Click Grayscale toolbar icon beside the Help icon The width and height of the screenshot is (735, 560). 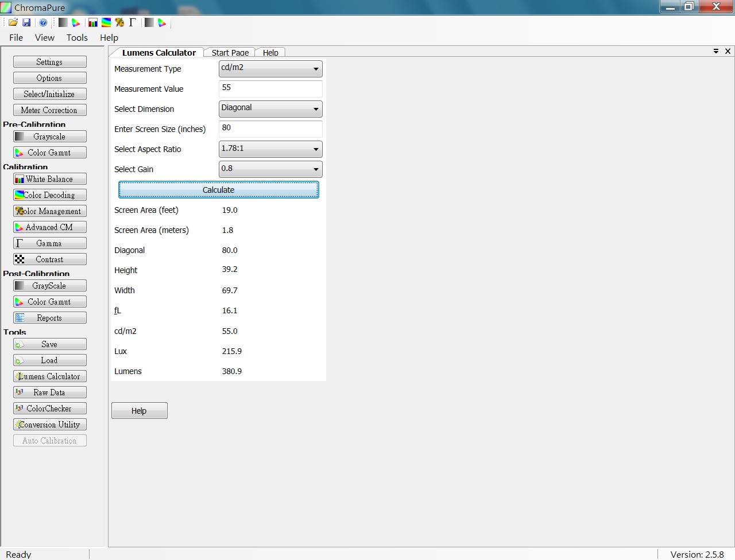pyautogui.click(x=63, y=22)
